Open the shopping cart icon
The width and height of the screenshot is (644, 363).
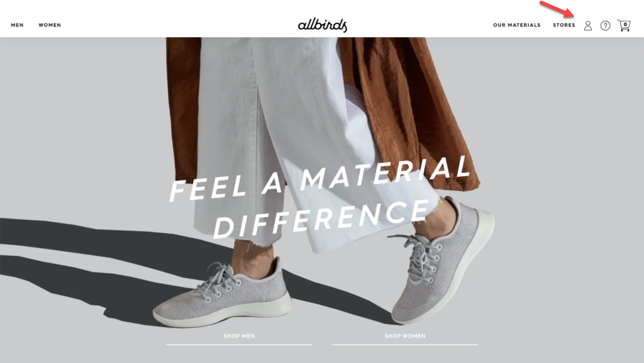click(x=623, y=25)
